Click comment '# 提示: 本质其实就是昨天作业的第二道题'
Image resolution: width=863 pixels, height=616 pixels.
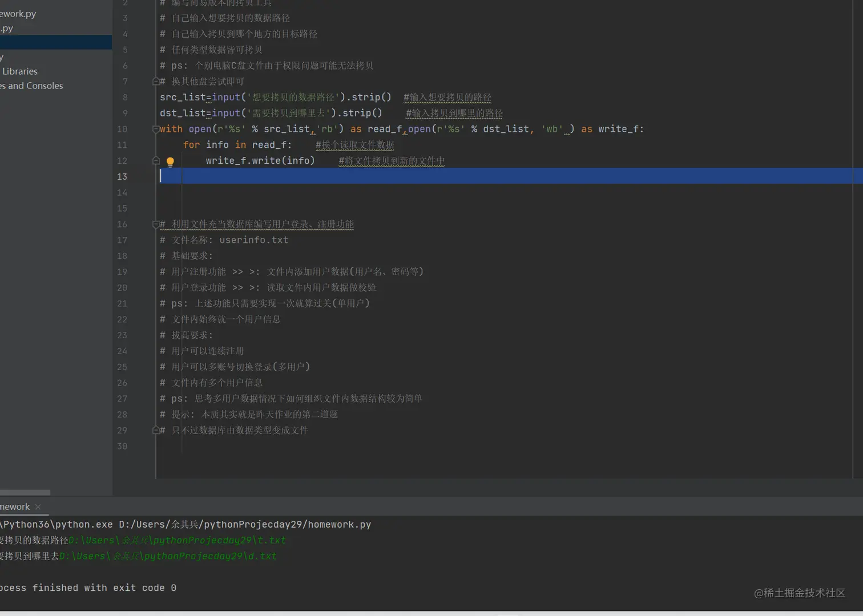tap(249, 415)
